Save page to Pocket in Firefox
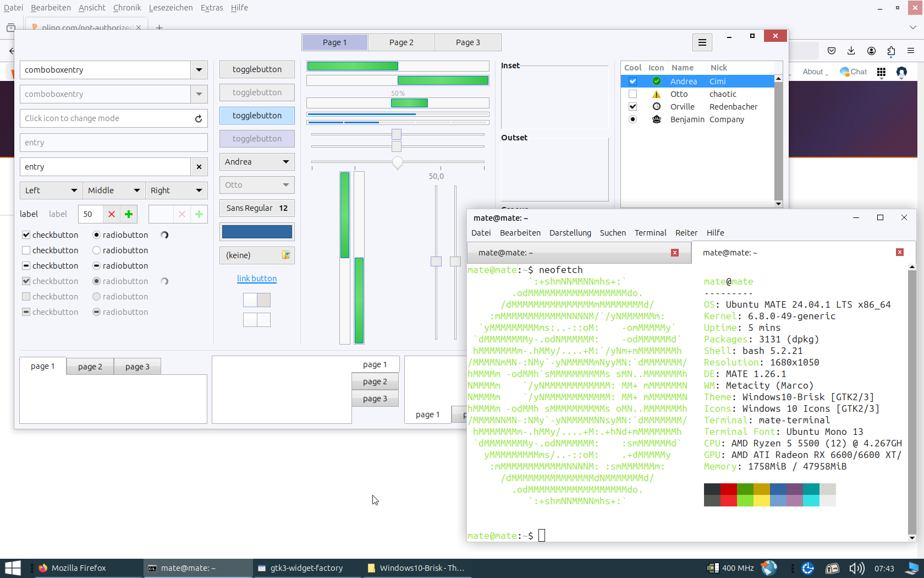This screenshot has width=924, height=578. pyautogui.click(x=832, y=51)
